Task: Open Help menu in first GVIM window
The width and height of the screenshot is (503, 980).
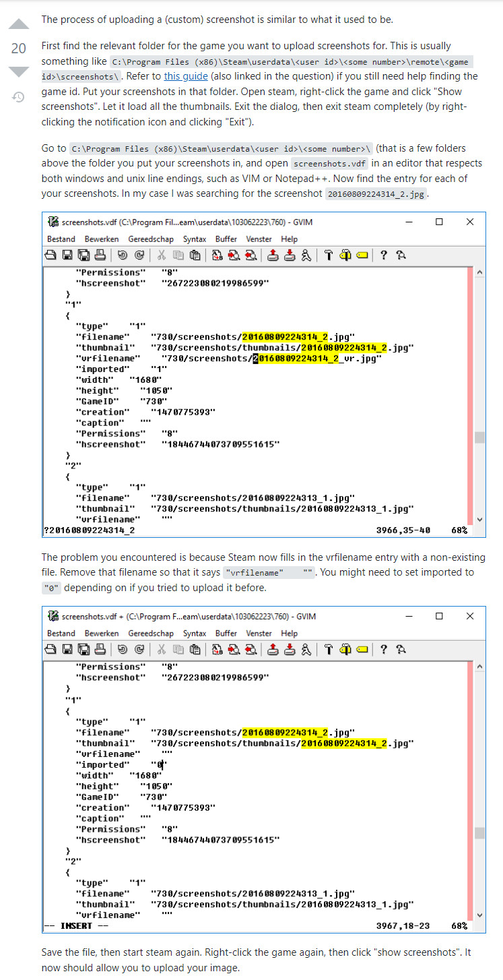Action: pyautogui.click(x=290, y=239)
